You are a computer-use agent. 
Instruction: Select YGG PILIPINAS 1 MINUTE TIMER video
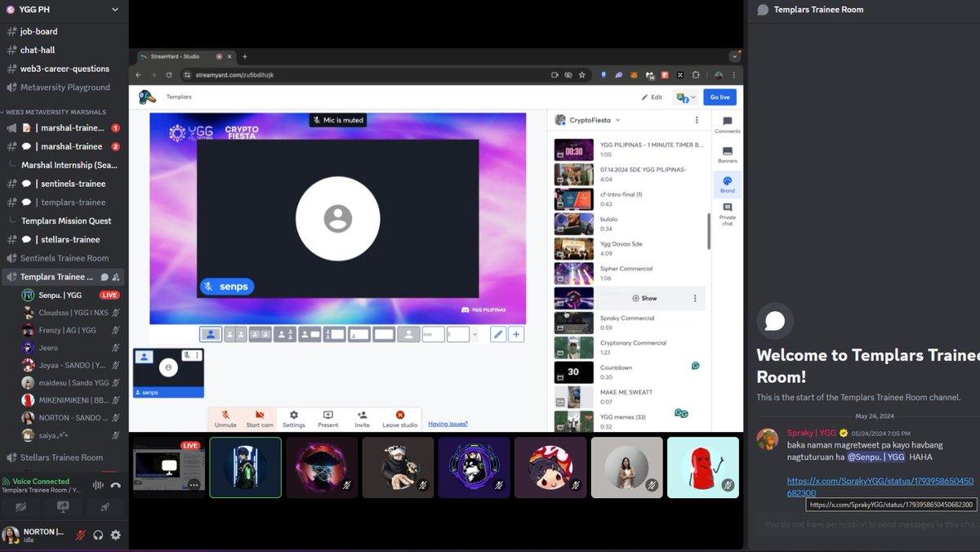click(629, 149)
